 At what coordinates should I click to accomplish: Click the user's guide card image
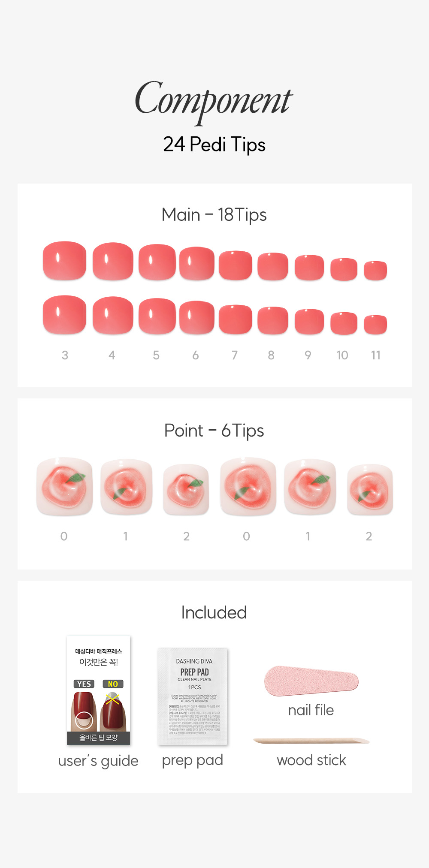pyautogui.click(x=98, y=690)
